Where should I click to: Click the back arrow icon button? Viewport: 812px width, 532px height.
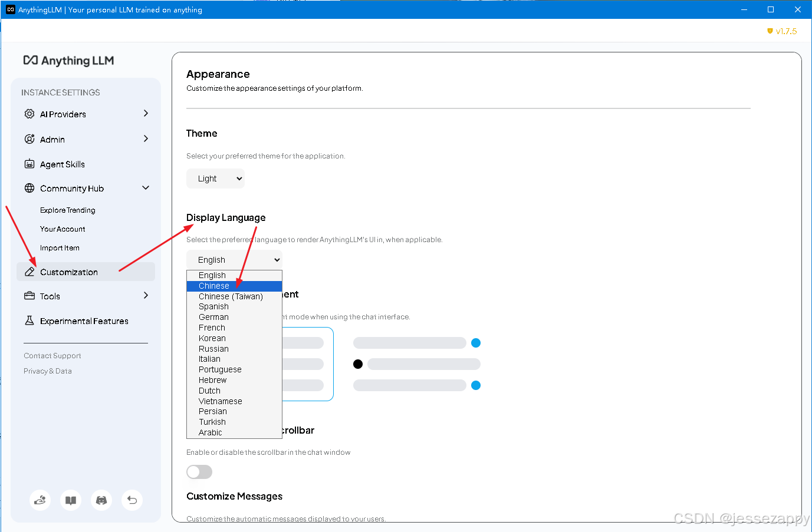[x=132, y=500]
